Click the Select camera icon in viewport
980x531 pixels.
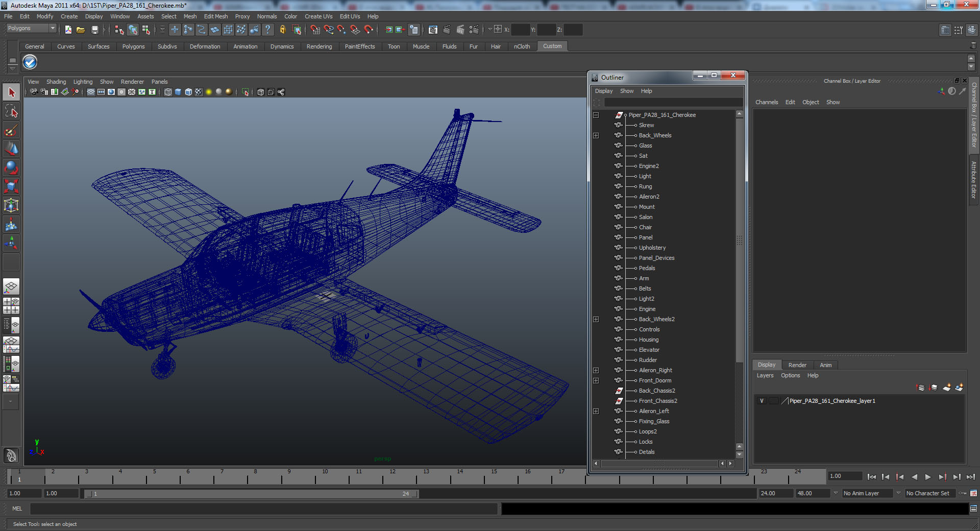[34, 92]
